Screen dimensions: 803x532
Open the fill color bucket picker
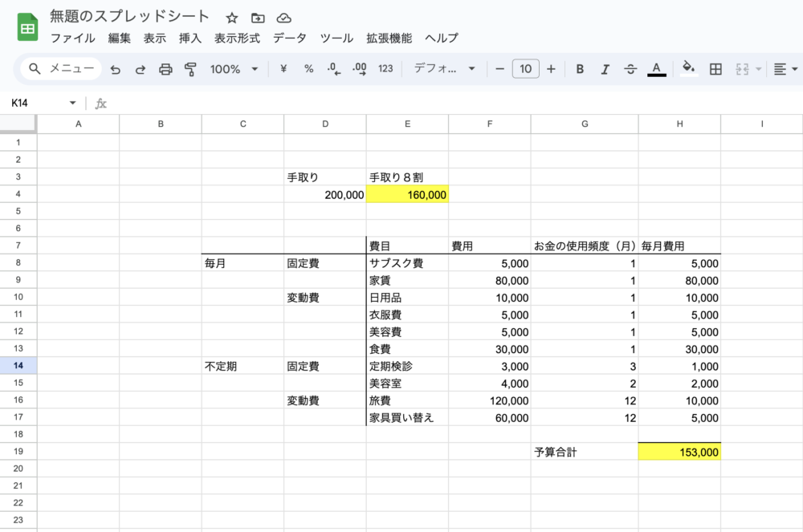[687, 69]
